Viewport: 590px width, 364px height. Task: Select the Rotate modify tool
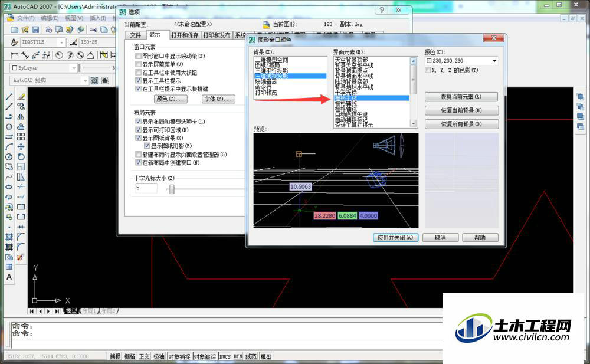coord(21,156)
